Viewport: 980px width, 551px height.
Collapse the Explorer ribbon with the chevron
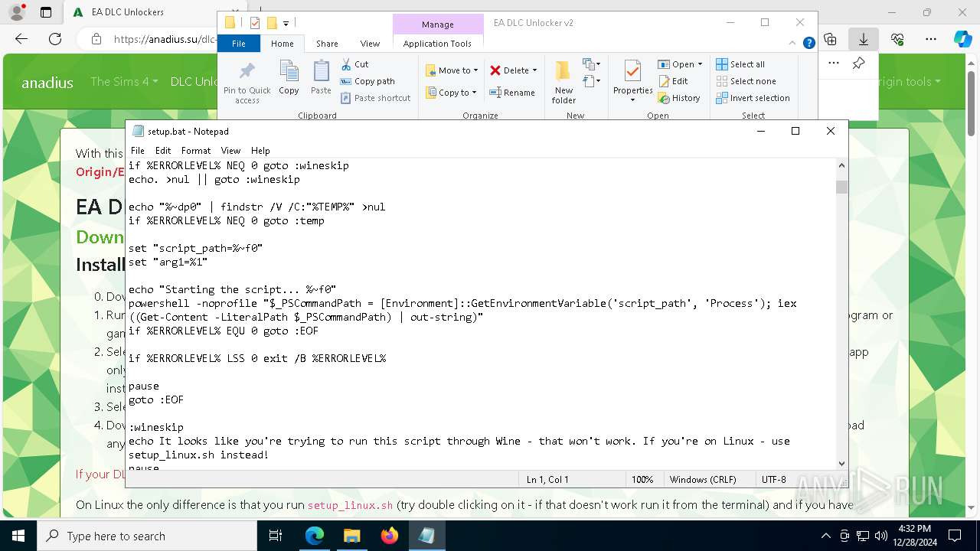[x=794, y=44]
